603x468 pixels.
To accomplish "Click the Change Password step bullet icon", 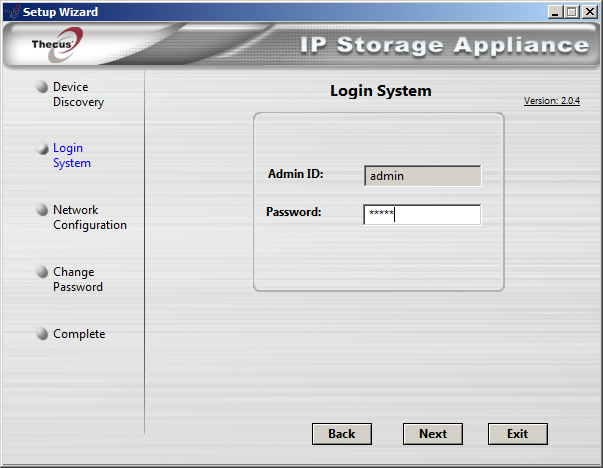I will pos(42,272).
